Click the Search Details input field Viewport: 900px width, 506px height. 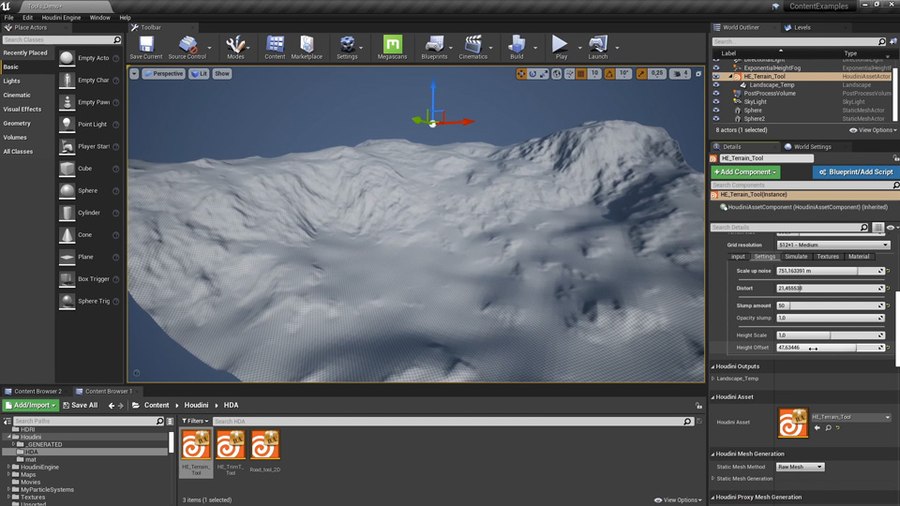click(x=785, y=228)
